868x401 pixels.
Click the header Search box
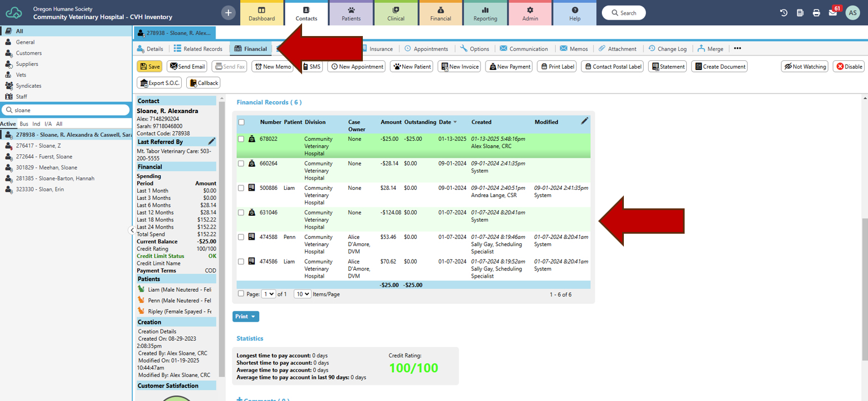[624, 12]
